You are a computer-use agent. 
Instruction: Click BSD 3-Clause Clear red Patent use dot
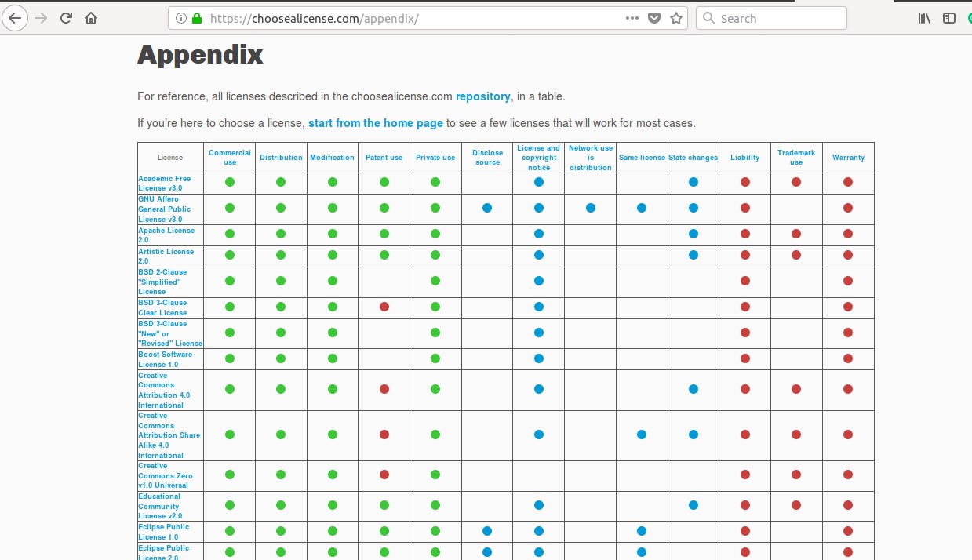pyautogui.click(x=384, y=307)
